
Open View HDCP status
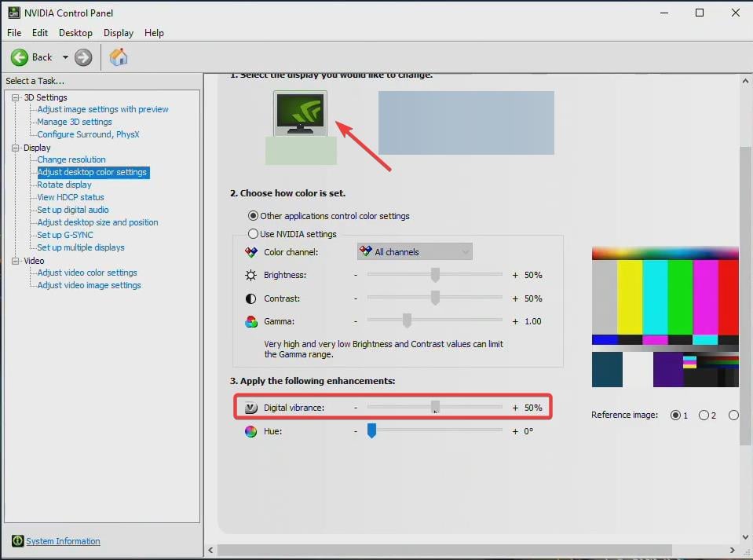pyautogui.click(x=71, y=197)
